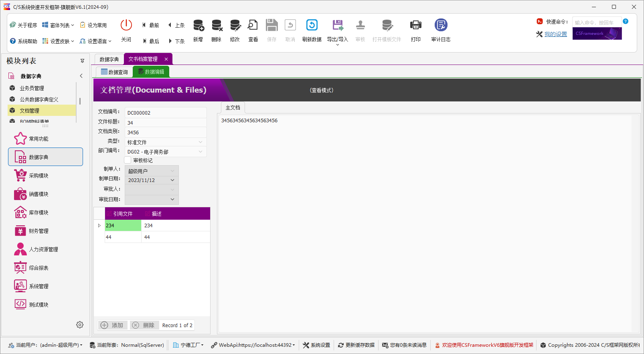Go to next record (下条)
This screenshot has width=644, height=354.
[x=176, y=41]
